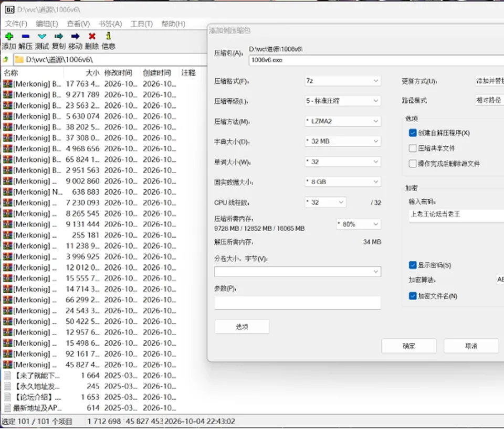Open 压缩方法 LZMA2 dropdown
Viewport: 504px width, 429px height.
(x=343, y=121)
